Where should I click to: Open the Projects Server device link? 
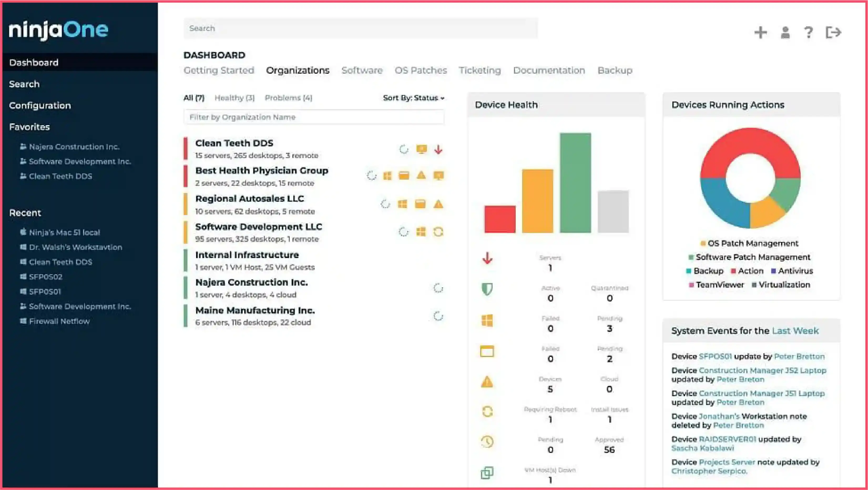[x=727, y=462]
